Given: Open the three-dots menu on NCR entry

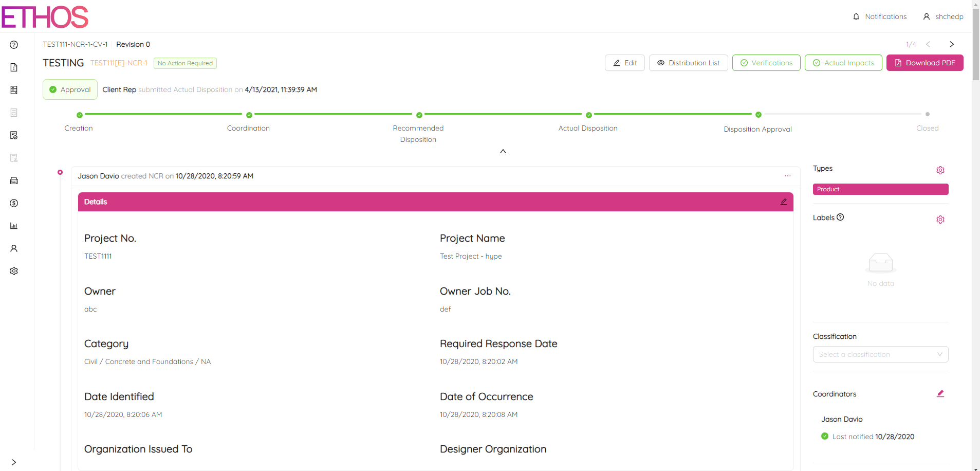Looking at the screenshot, I should pyautogui.click(x=787, y=176).
